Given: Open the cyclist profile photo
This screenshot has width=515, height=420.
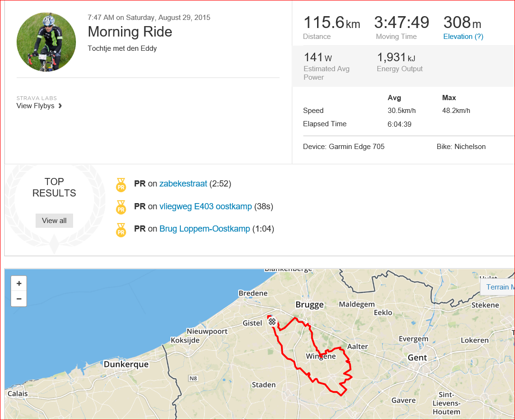Looking at the screenshot, I should [47, 42].
